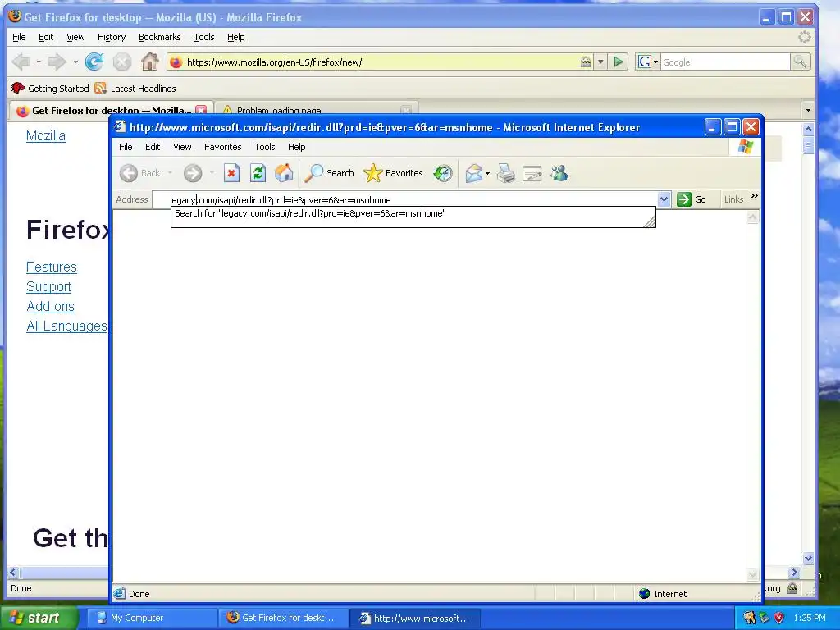Click the Firefox Back arrow button
Screen dimensions: 840x630
point(21,62)
